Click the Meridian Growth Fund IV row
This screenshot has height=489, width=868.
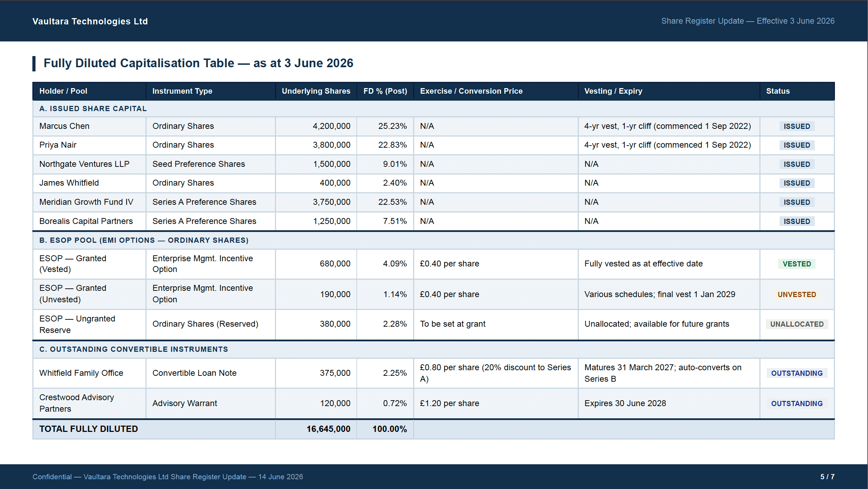(x=434, y=202)
